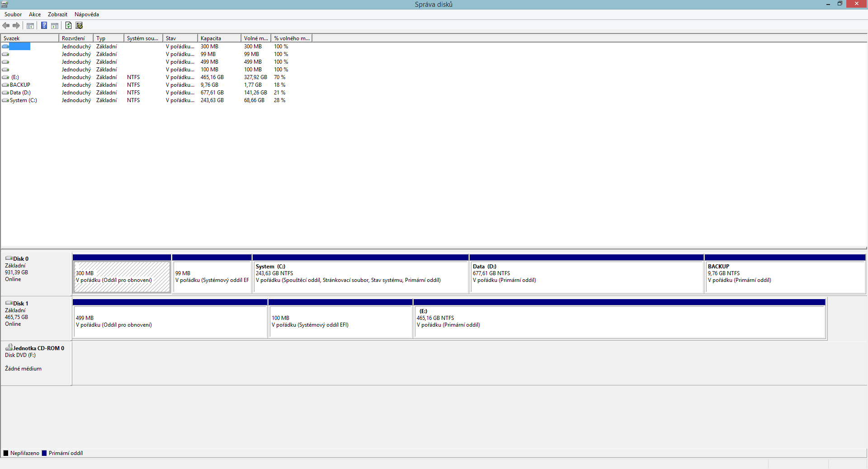Open the Akce menu
The height and width of the screenshot is (469, 868).
[x=35, y=14]
